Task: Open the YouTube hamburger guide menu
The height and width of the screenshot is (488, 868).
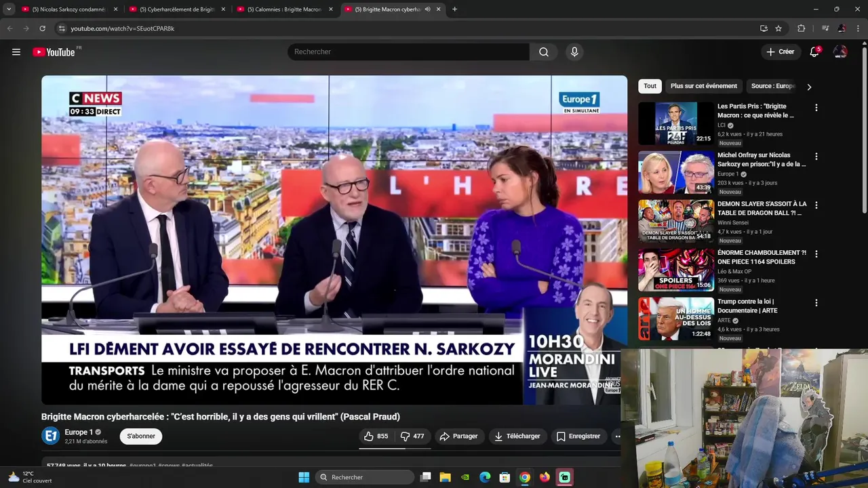Action: [x=16, y=52]
